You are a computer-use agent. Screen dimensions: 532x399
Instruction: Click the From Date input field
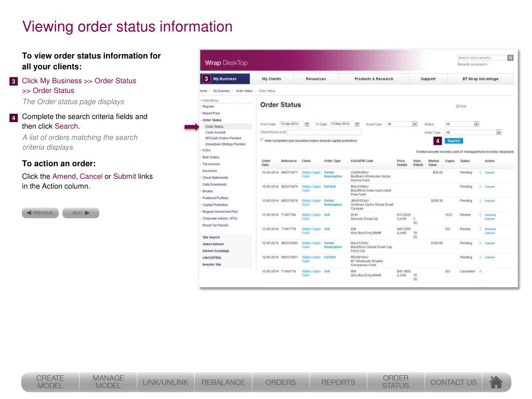[x=291, y=124]
